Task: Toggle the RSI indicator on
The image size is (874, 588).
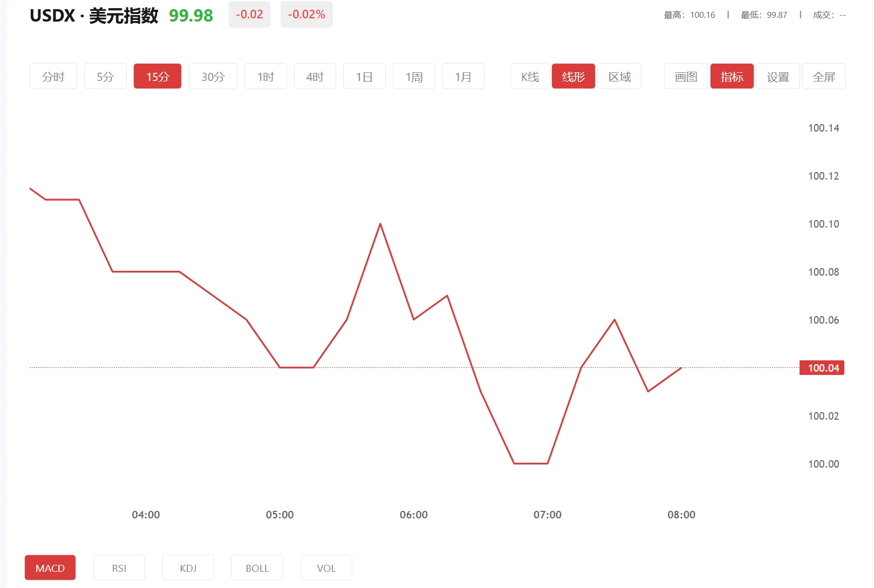Action: 119,568
